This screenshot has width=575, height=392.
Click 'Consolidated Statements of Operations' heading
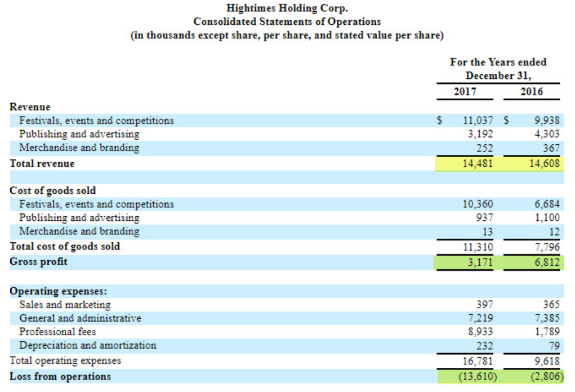[x=287, y=21]
